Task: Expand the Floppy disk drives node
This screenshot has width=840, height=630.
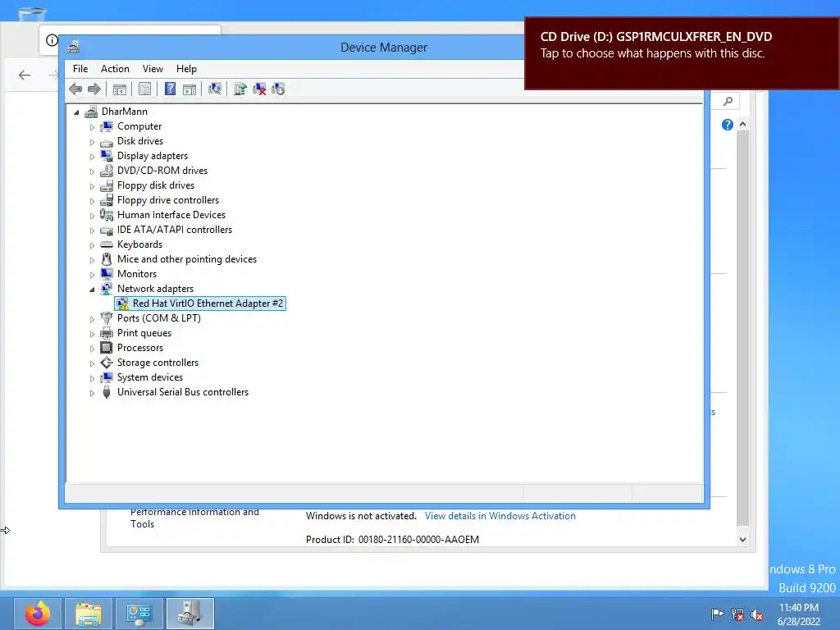Action: pyautogui.click(x=92, y=186)
